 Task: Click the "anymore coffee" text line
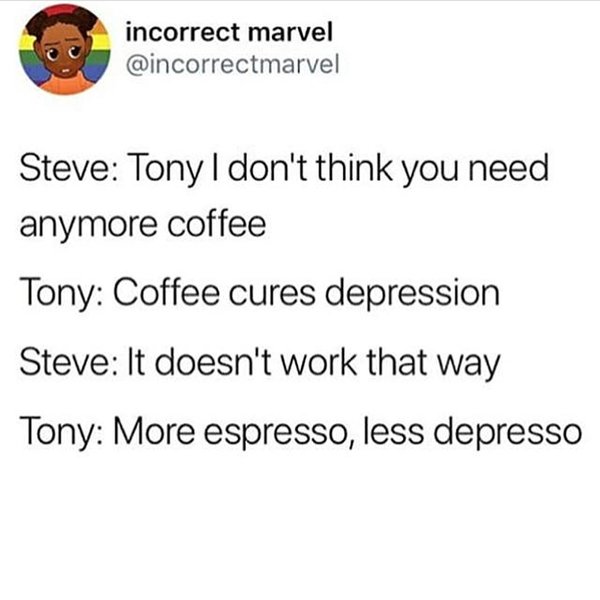tap(143, 224)
